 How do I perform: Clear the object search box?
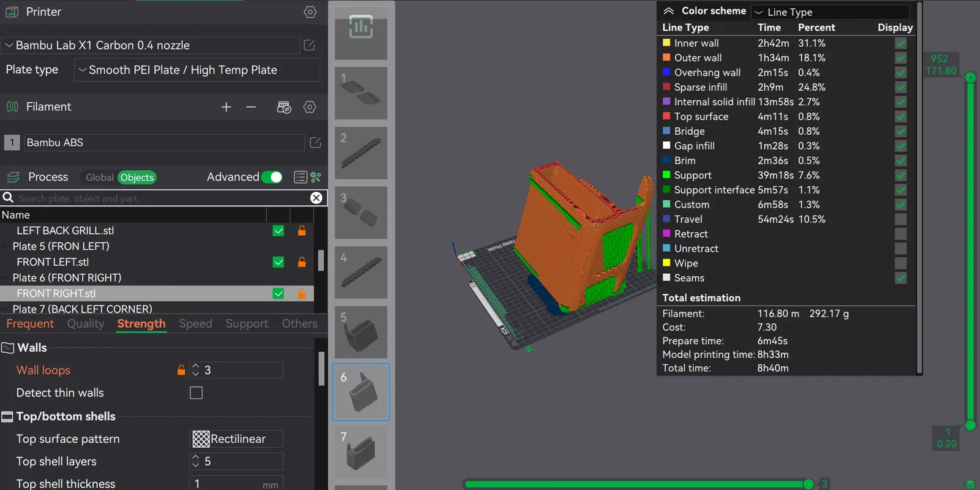(x=316, y=198)
